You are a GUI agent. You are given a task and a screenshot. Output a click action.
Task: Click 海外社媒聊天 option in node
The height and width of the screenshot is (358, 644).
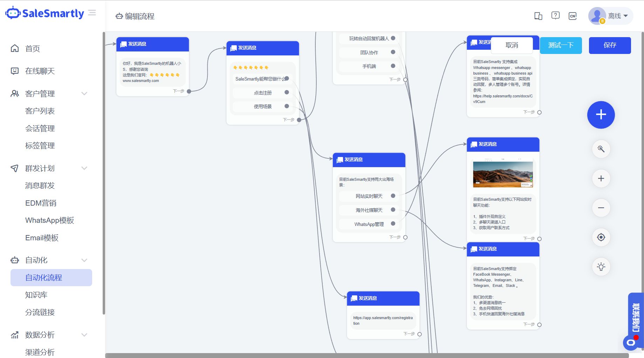pos(369,210)
